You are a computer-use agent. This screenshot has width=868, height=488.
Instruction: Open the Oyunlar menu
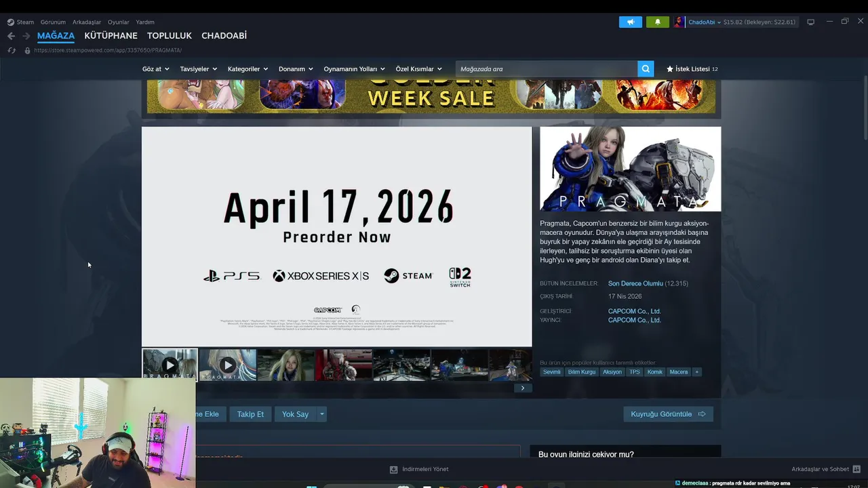tap(118, 22)
